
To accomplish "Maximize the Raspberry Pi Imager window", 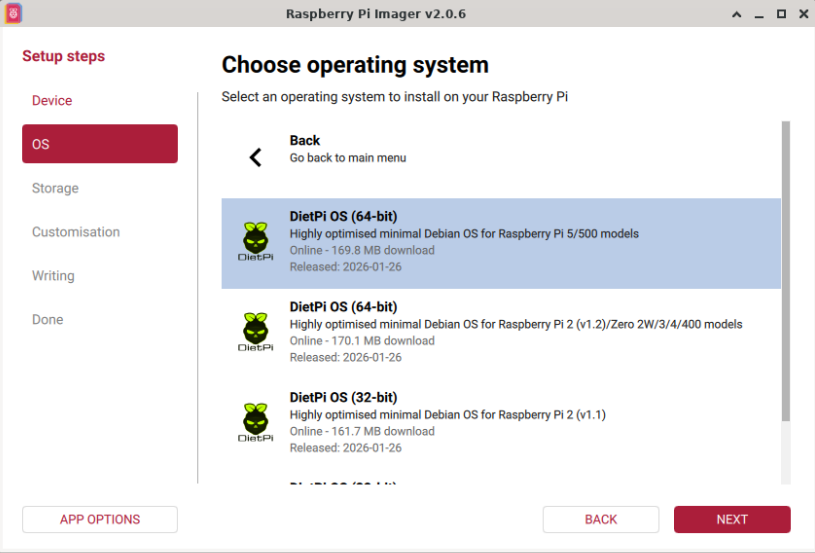I will tap(781, 14).
